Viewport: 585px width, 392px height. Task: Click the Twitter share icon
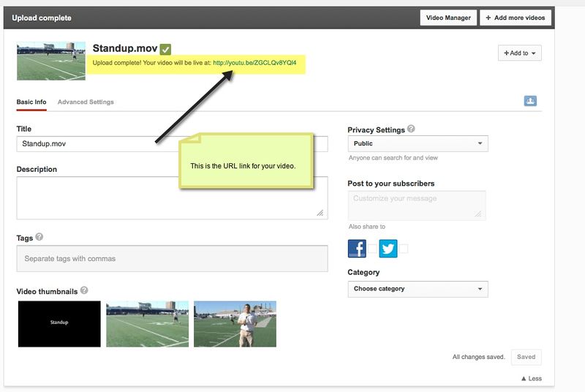pos(388,249)
